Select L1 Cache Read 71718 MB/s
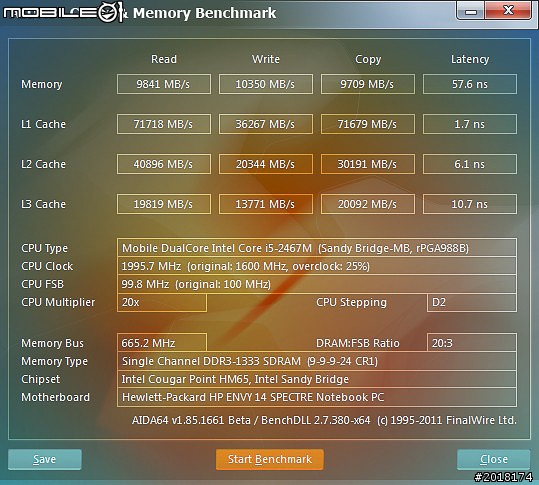The width and height of the screenshot is (539, 485). pyautogui.click(x=164, y=124)
